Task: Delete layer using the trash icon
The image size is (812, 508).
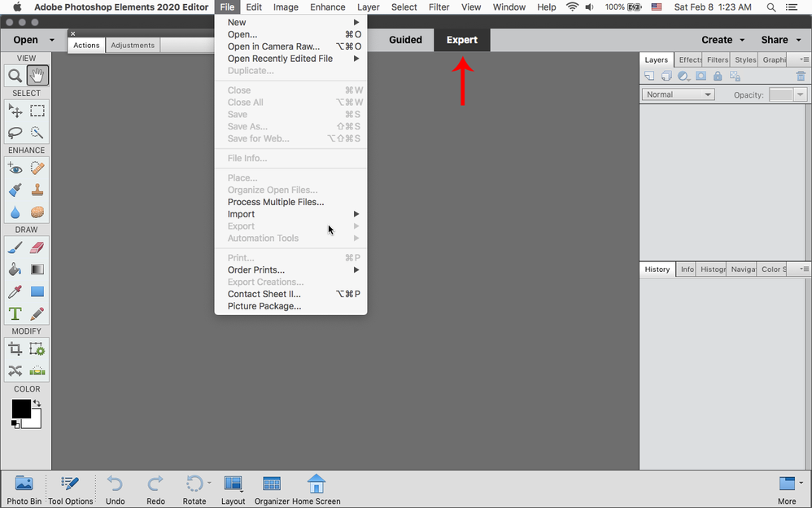Action: [x=801, y=77]
